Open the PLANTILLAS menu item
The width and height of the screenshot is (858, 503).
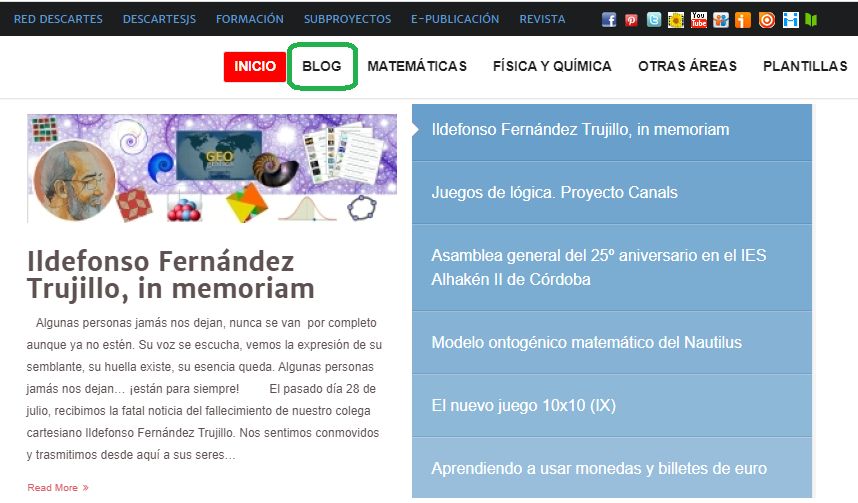[804, 66]
